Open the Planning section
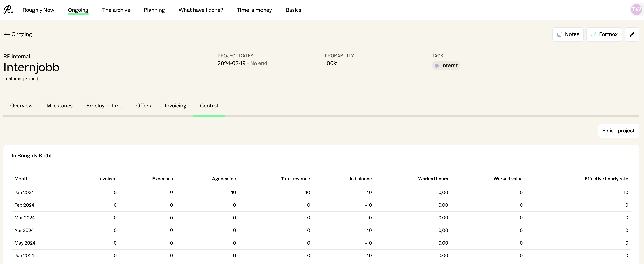 pos(154,10)
